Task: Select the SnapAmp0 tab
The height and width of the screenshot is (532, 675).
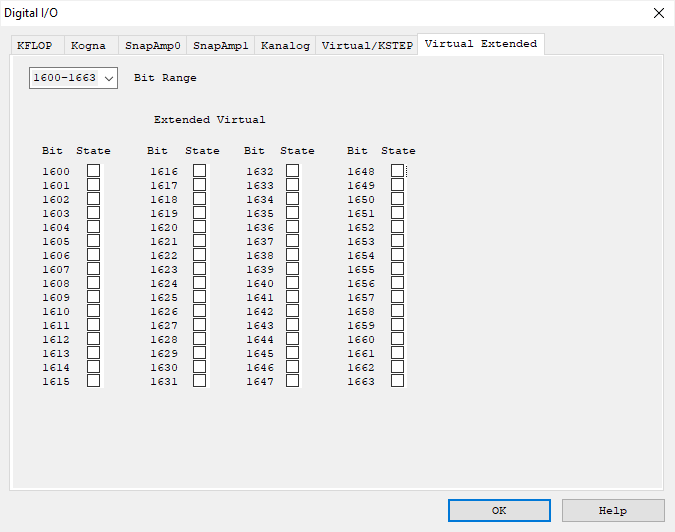Action: tap(152, 46)
